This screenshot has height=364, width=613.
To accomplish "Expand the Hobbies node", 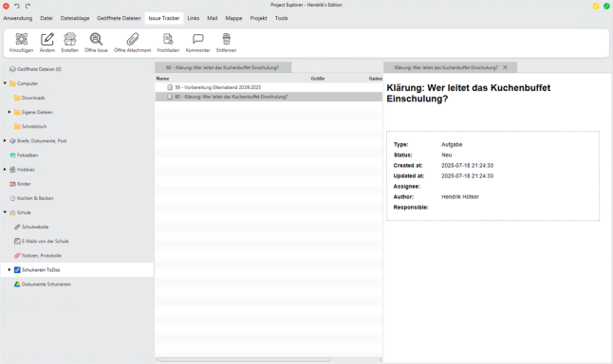I will pyautogui.click(x=5, y=170).
